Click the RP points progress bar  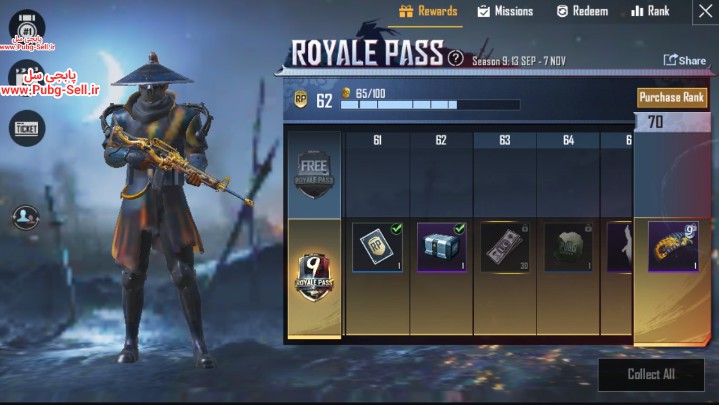tap(430, 105)
